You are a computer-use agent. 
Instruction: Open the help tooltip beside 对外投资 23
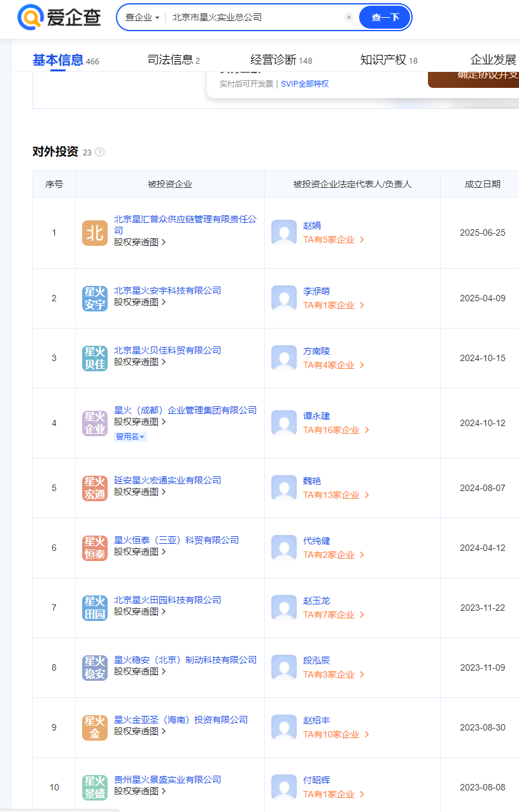[99, 152]
